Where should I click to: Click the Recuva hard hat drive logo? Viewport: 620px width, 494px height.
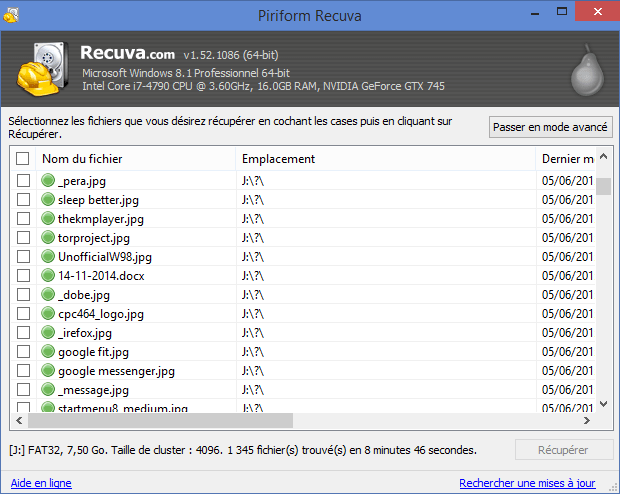pyautogui.click(x=42, y=69)
